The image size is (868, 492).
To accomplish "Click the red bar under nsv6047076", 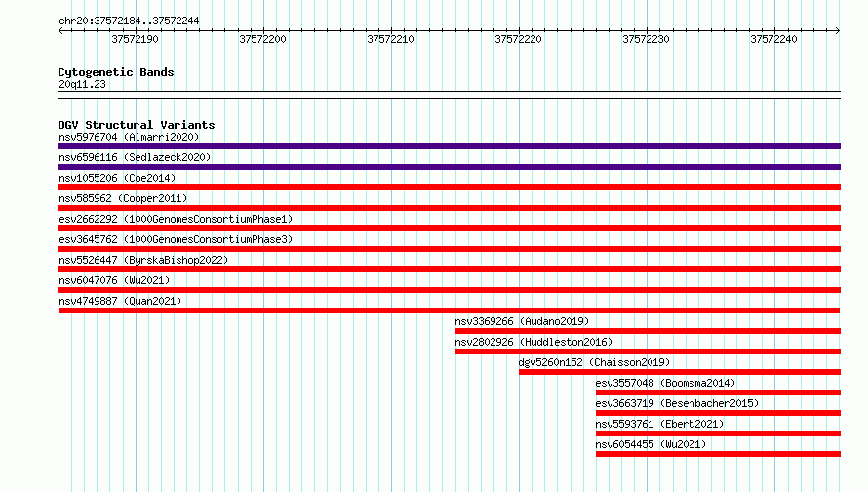I will (449, 290).
